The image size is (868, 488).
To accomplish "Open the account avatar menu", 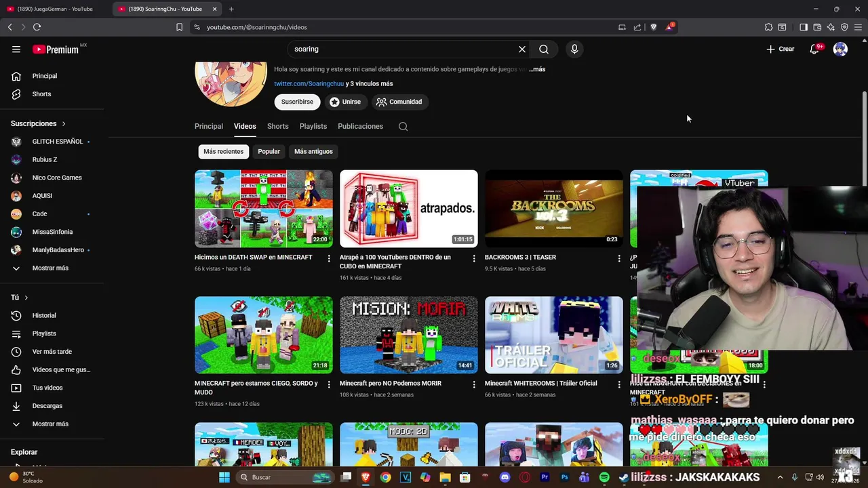I will coord(840,49).
